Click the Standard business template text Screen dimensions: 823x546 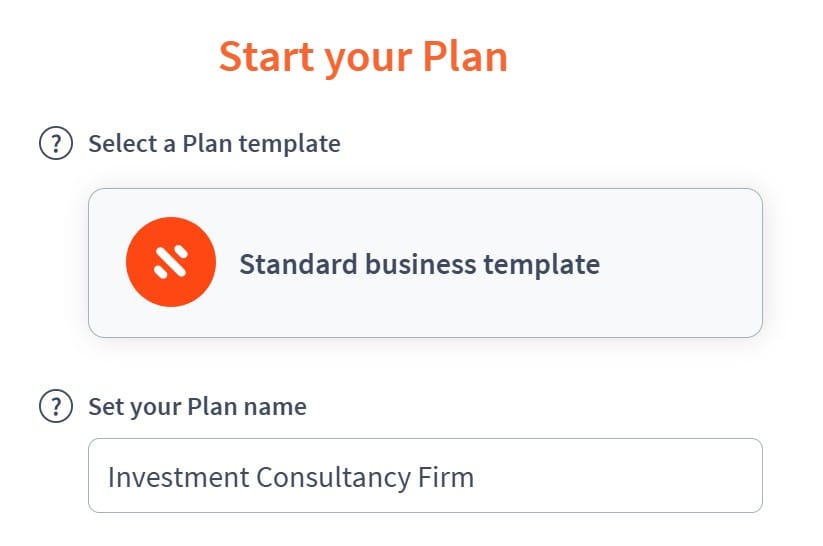[x=419, y=264]
